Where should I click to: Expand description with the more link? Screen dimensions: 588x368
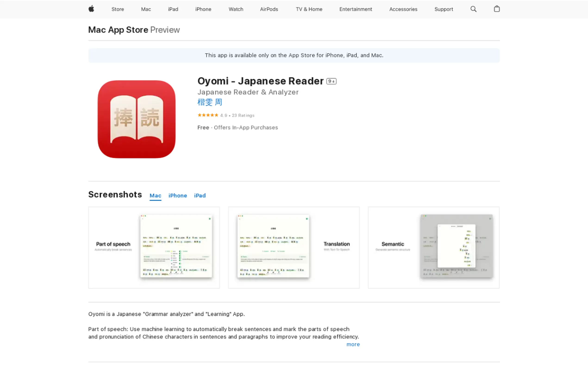pyautogui.click(x=353, y=344)
